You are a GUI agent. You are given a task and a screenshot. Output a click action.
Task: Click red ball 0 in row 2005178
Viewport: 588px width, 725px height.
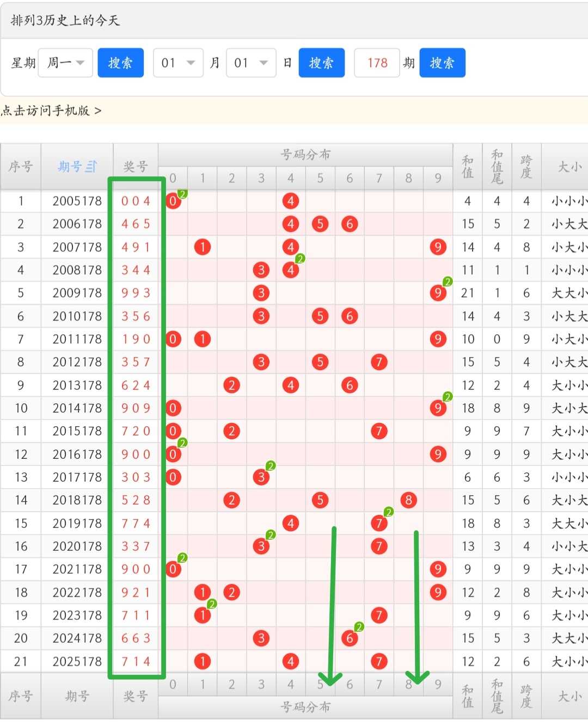coord(173,201)
